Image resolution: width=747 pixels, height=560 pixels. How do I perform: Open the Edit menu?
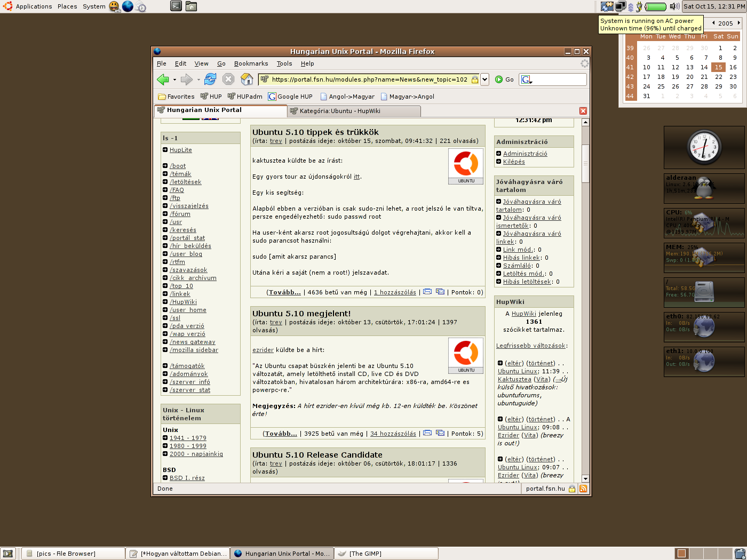(180, 63)
